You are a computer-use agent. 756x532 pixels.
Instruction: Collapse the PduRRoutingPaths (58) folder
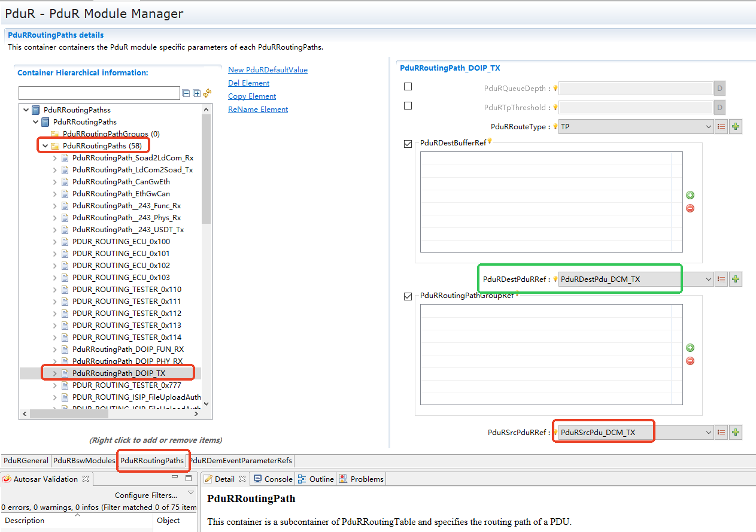(45, 145)
